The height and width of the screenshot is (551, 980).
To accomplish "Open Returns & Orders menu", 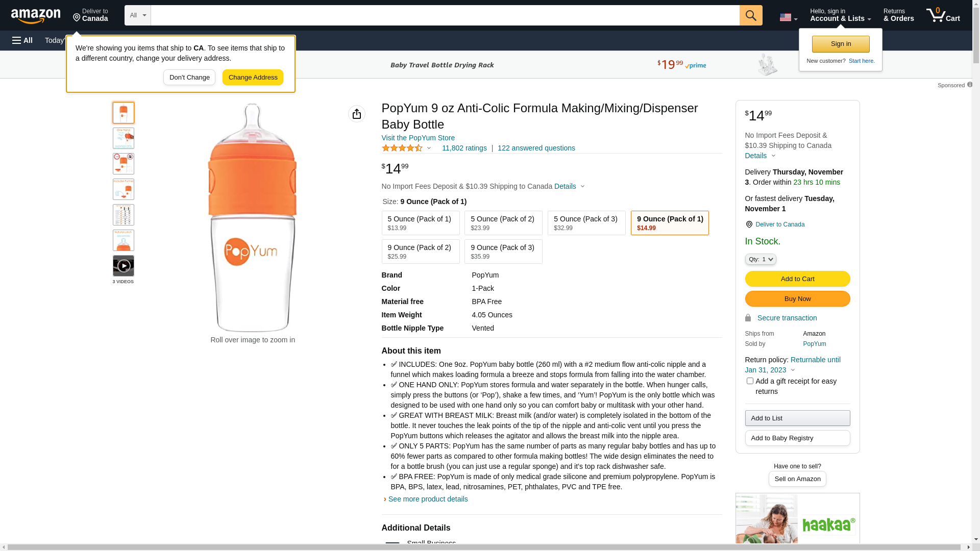I will 898,15.
